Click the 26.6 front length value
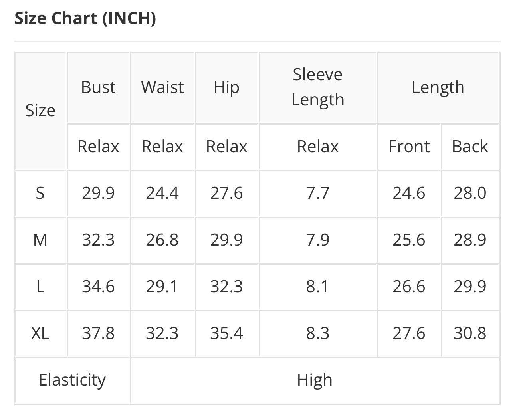 tap(409, 287)
